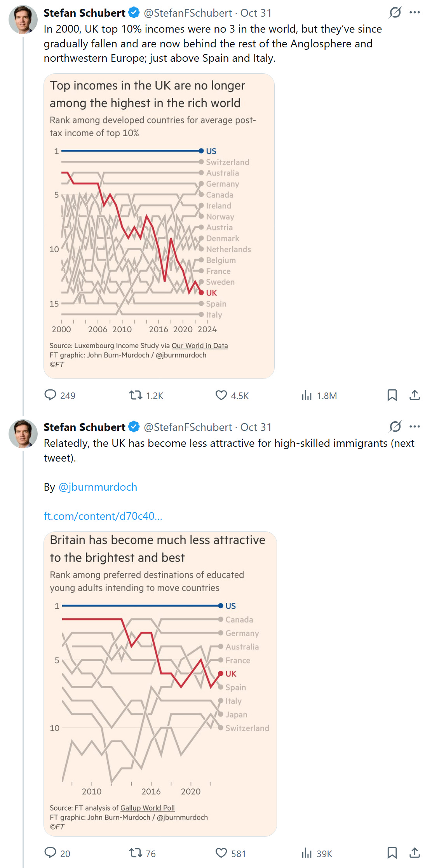Like the first tweet with 4.5K likes

tap(221, 395)
